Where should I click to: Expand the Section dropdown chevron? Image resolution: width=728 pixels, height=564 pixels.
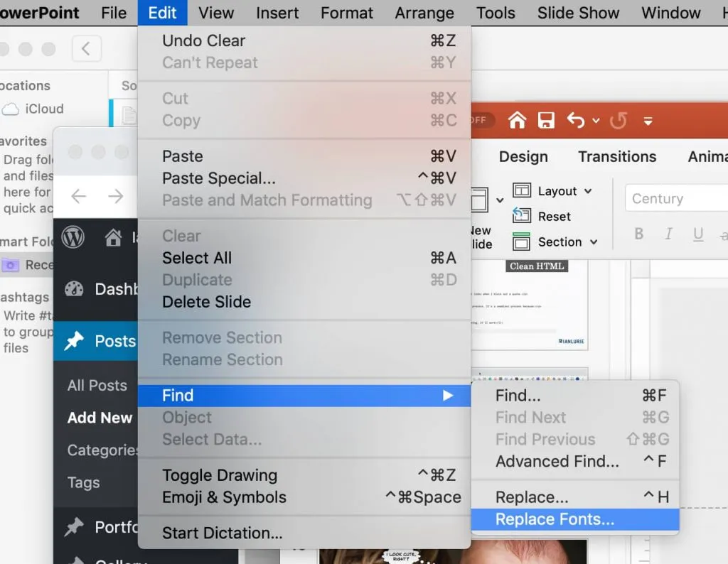tap(594, 242)
